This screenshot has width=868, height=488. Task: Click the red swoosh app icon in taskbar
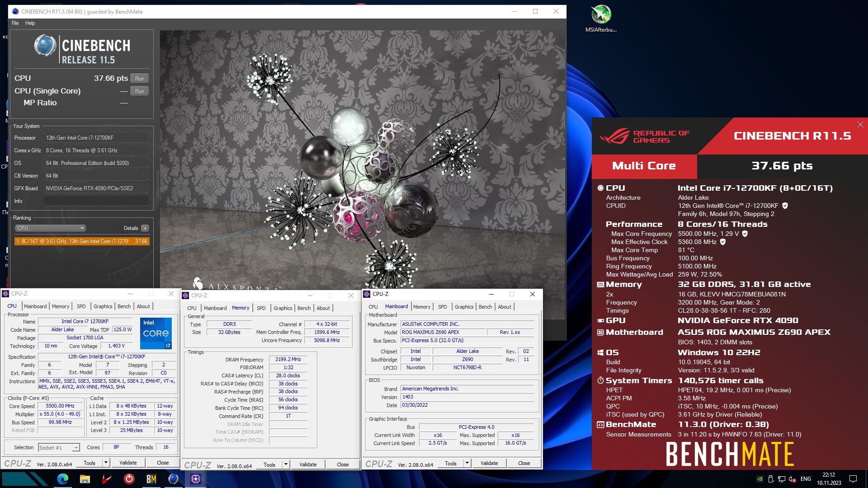point(107,479)
